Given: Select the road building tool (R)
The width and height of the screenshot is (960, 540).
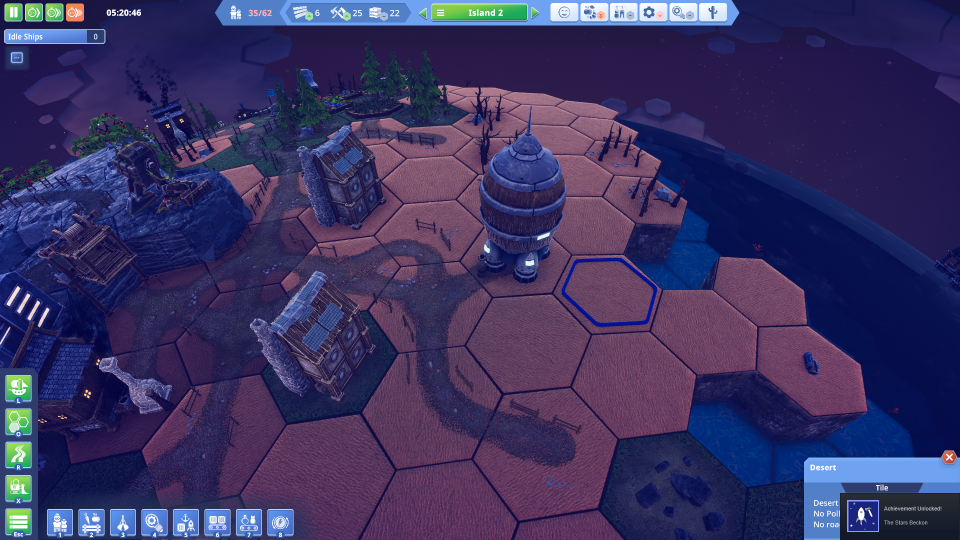Looking at the screenshot, I should click(x=18, y=456).
